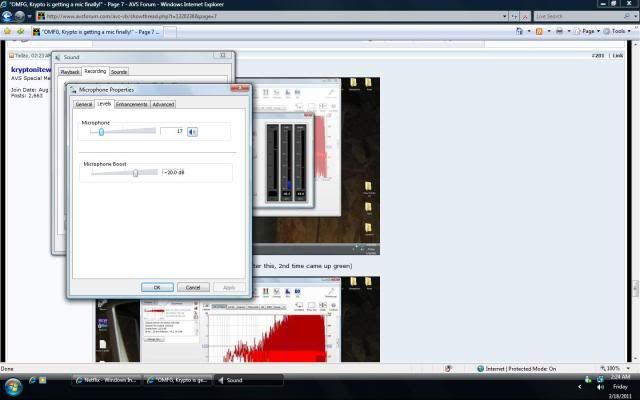Open the kryptonitewhite user profile link
The height and width of the screenshot is (400, 640).
[x=31, y=70]
